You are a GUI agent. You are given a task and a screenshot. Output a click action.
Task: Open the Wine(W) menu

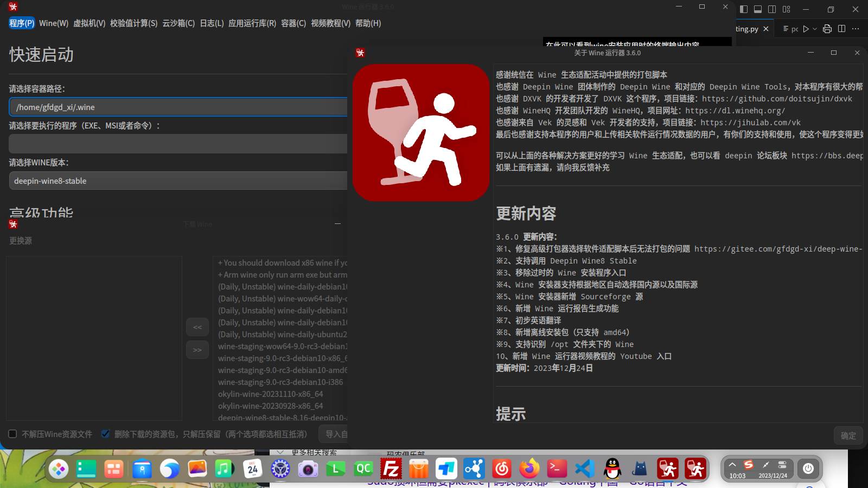(x=54, y=23)
